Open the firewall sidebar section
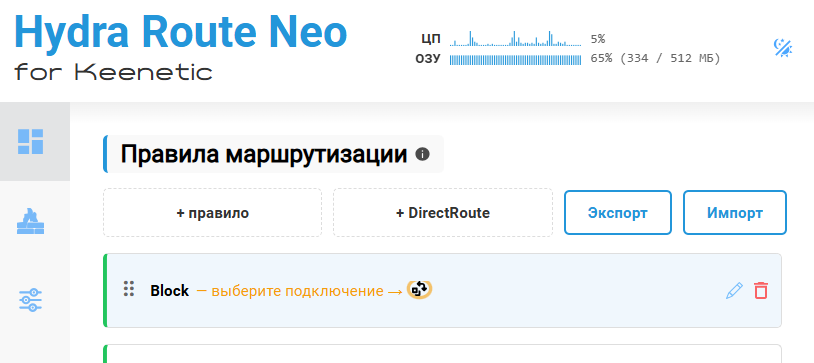Image resolution: width=814 pixels, height=363 pixels. click(x=31, y=221)
